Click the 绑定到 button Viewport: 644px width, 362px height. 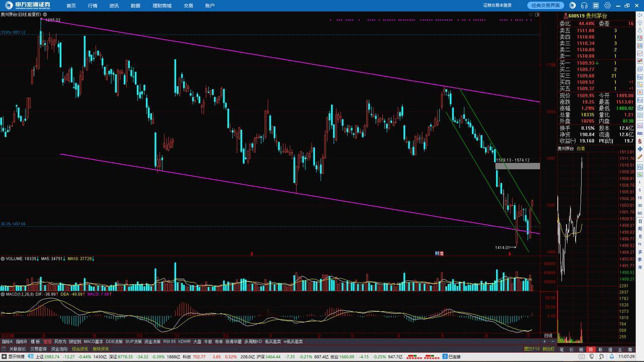pos(75,341)
